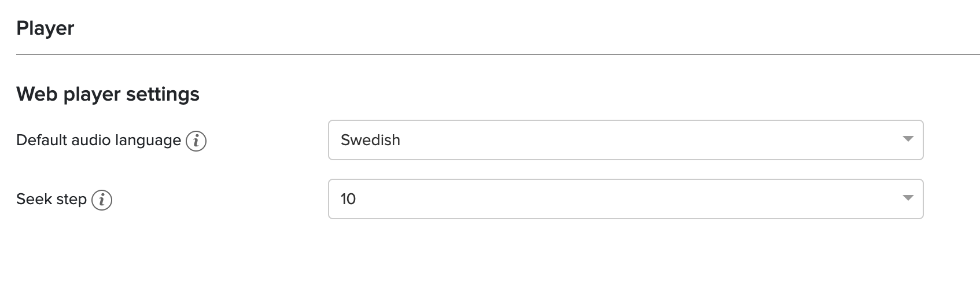Click the info icon beside Seek step

coord(102,200)
